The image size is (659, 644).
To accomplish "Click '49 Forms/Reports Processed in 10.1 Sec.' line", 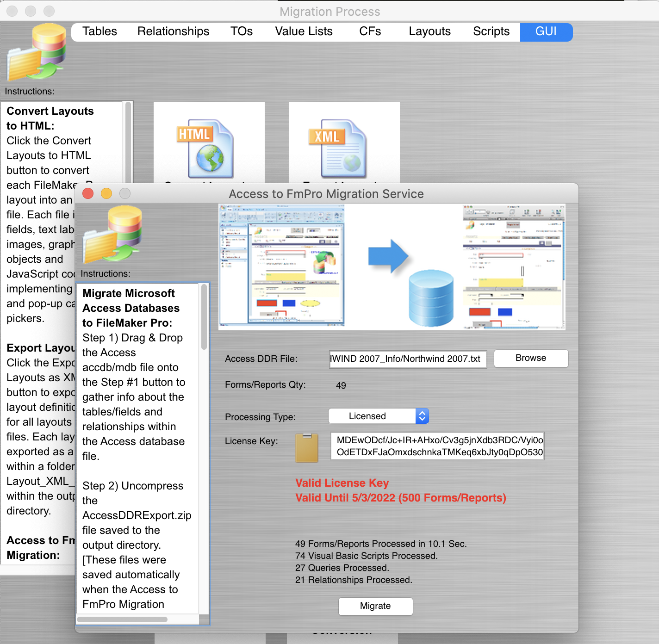I will pos(381,544).
